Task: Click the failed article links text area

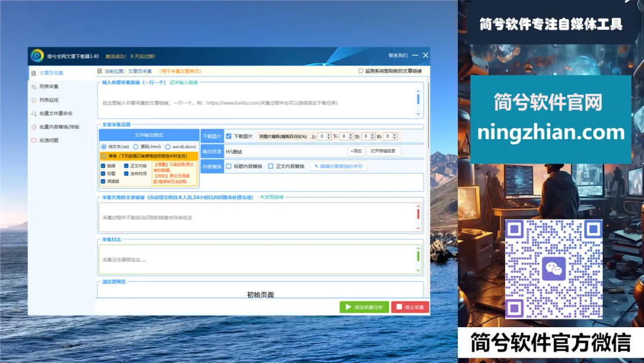Action: (257, 217)
